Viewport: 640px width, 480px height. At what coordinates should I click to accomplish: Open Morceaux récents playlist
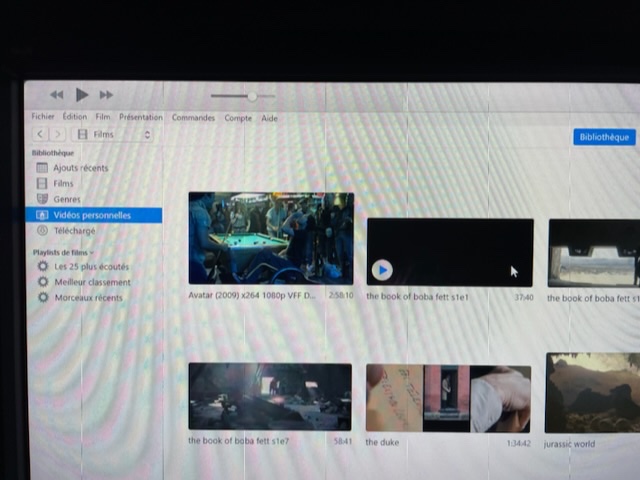pyautogui.click(x=89, y=298)
